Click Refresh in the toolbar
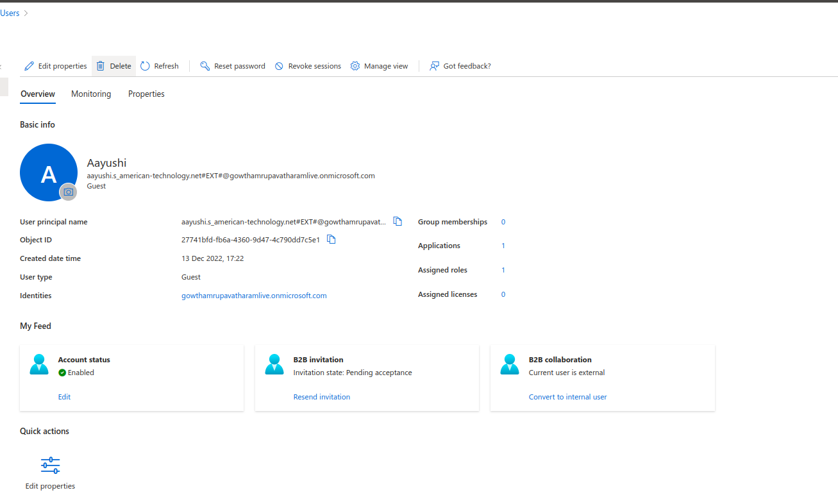 [x=160, y=66]
